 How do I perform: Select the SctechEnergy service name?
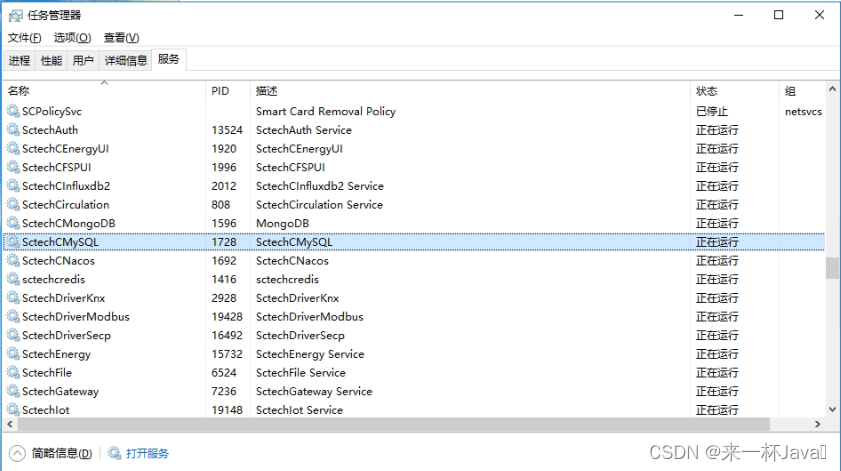[x=56, y=354]
